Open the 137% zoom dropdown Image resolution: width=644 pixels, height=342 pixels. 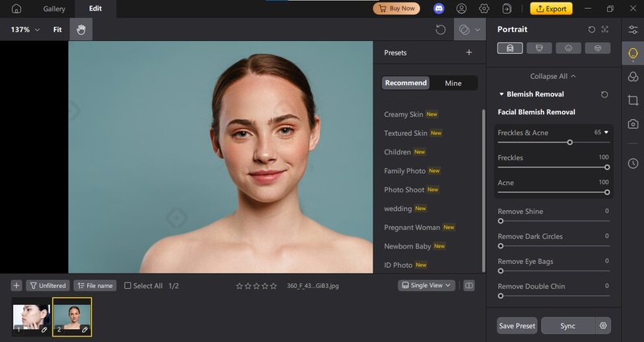[x=25, y=30]
